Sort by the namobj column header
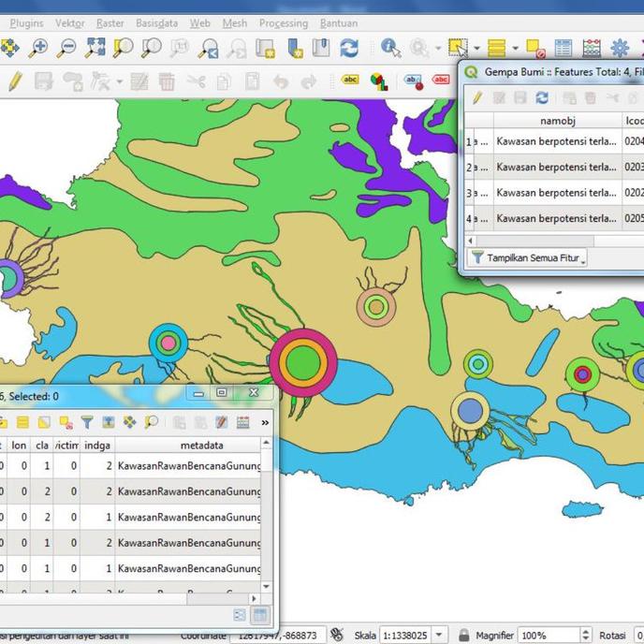This screenshot has width=644, height=644. click(557, 121)
